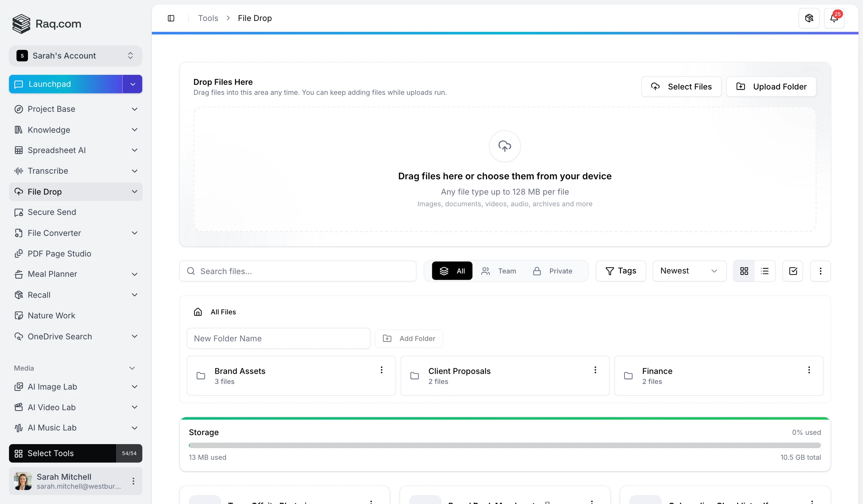Open Brand Assets folder options menu
863x504 pixels.
click(382, 370)
